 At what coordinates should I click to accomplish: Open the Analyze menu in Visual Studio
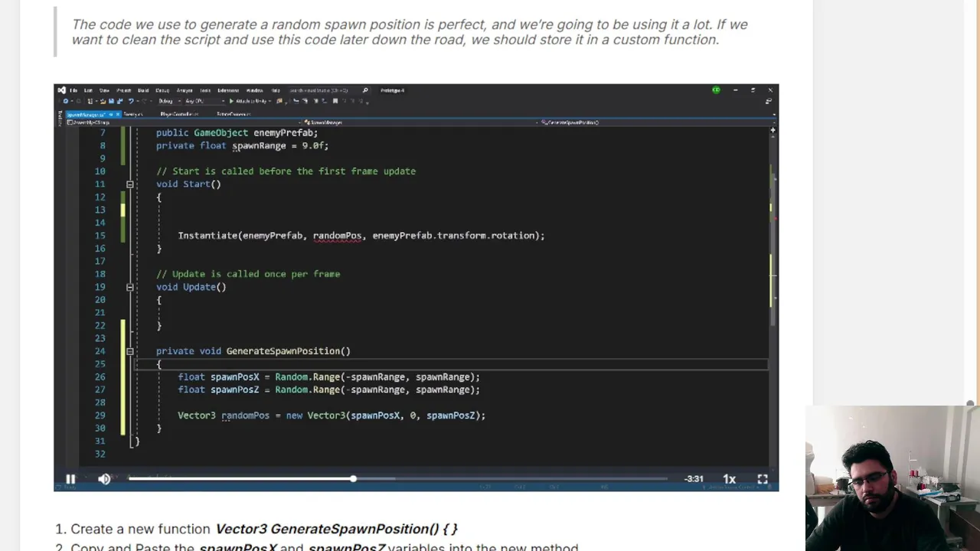(185, 90)
